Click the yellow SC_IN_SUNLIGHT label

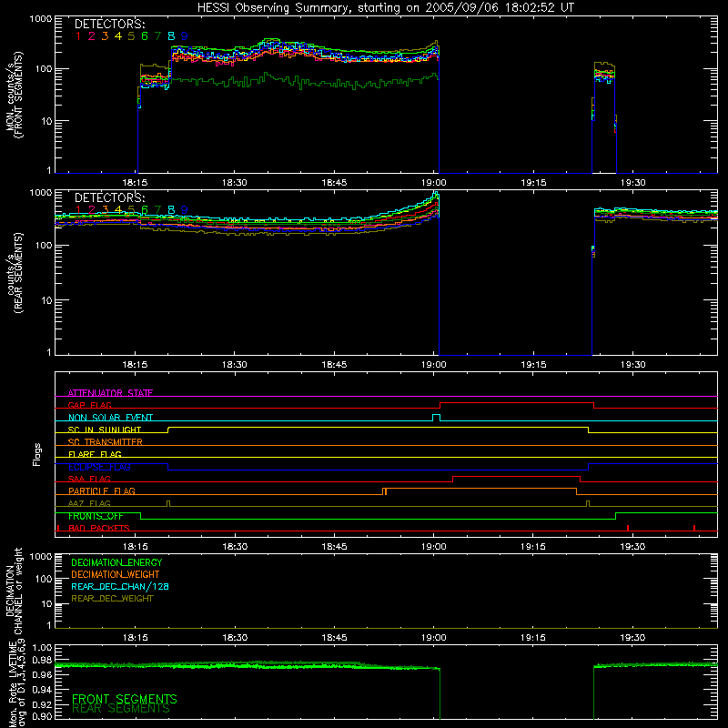105,430
